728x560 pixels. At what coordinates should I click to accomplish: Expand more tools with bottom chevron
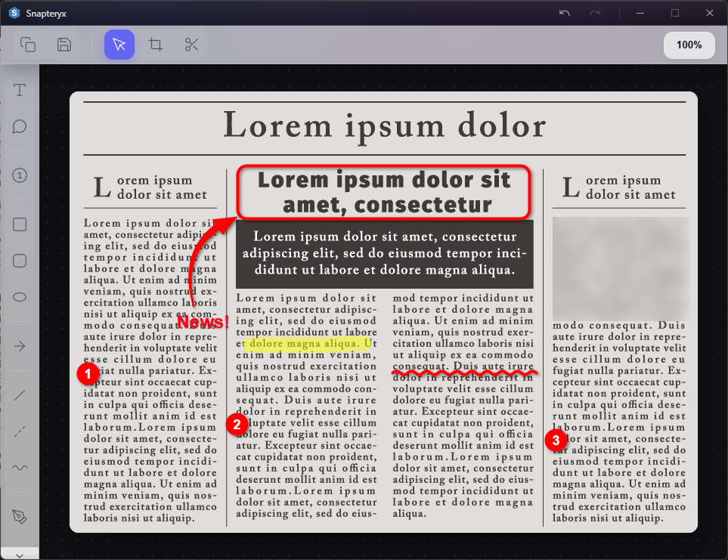coord(20,554)
